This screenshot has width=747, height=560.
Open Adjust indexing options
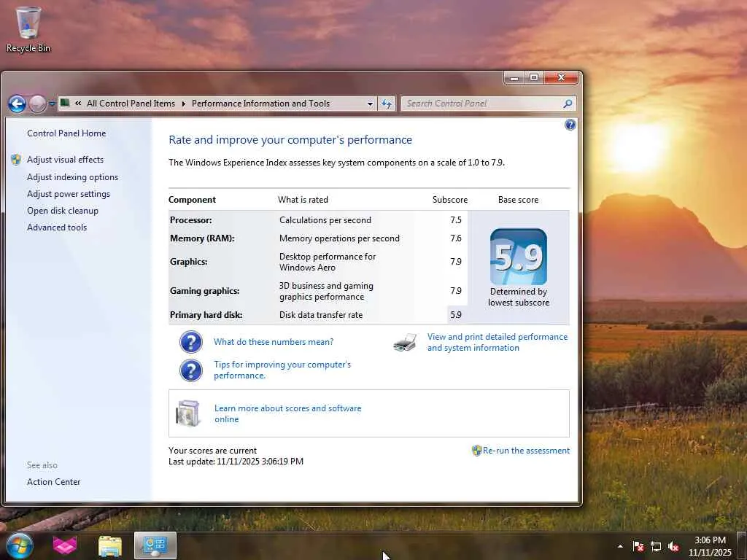(x=72, y=177)
